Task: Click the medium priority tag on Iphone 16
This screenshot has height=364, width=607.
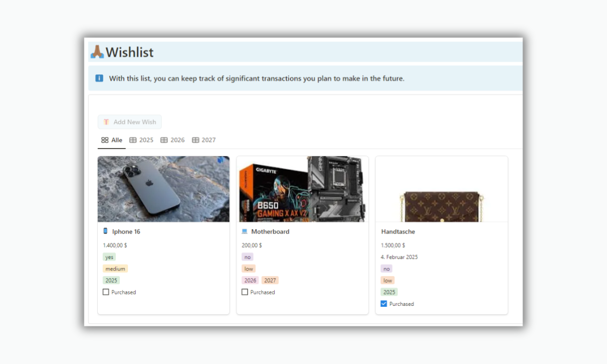Action: click(x=115, y=269)
